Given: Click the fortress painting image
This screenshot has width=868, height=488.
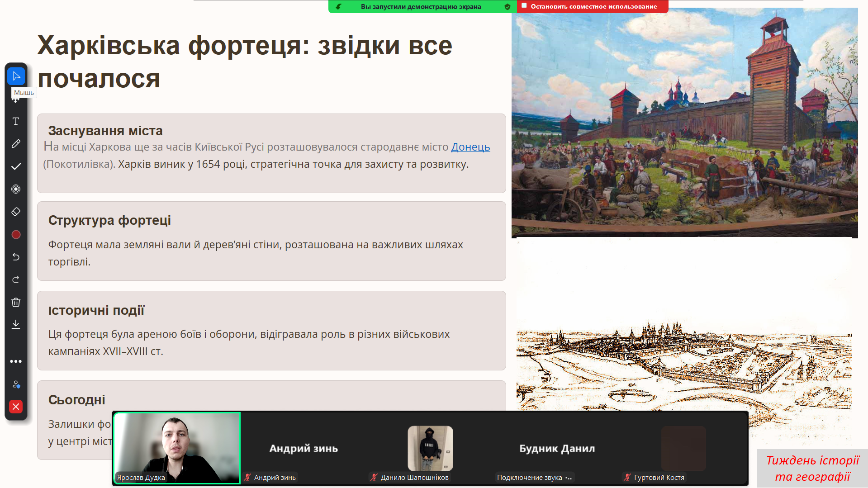Looking at the screenshot, I should coord(684,123).
